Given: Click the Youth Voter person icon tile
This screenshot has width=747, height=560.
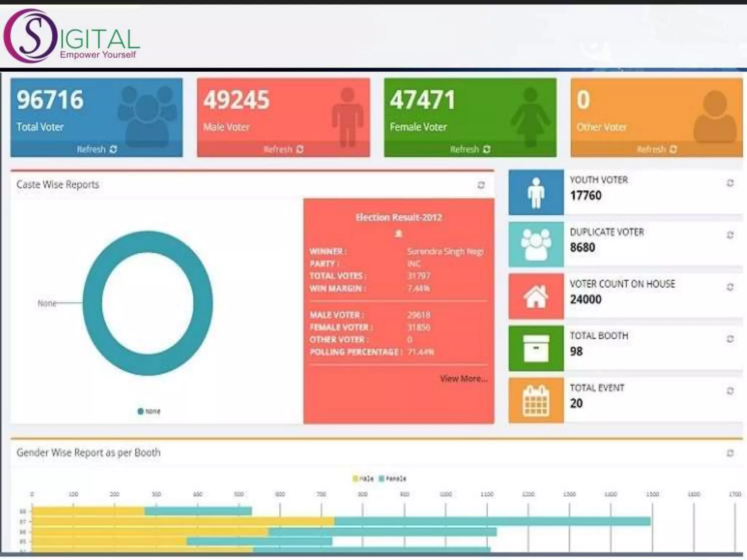Looking at the screenshot, I should tap(536, 192).
